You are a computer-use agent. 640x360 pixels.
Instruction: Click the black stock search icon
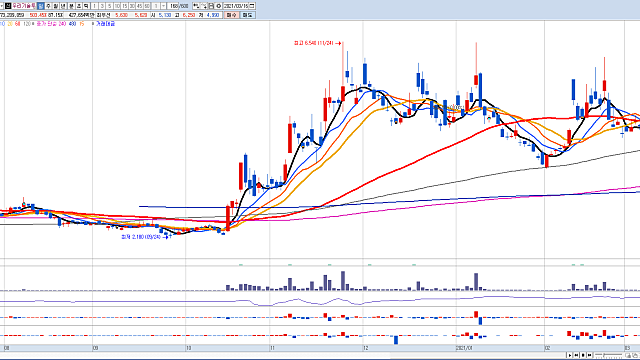8,6
